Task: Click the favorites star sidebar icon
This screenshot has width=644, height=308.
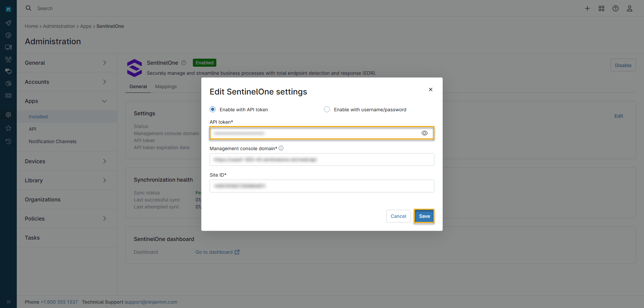Action: point(8,128)
